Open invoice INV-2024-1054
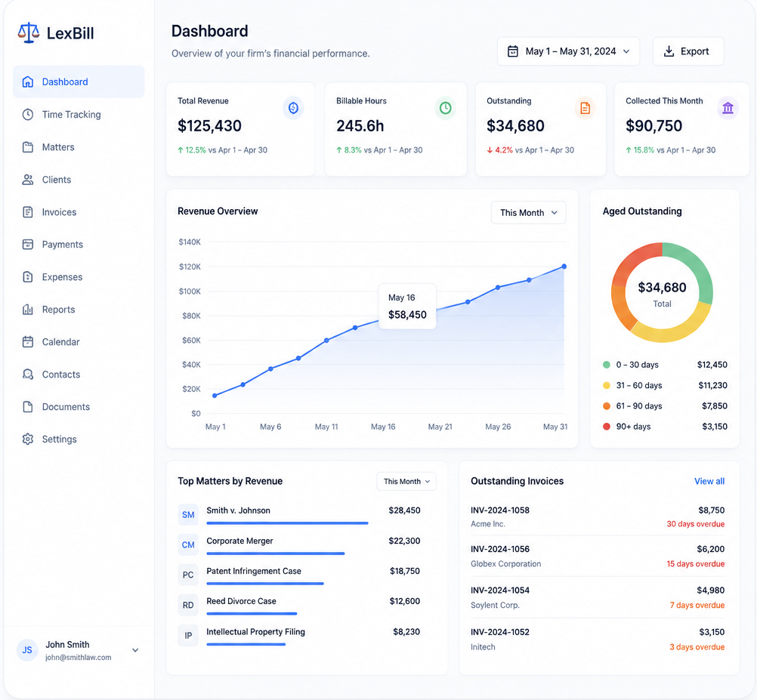Viewport: 757px width, 700px height. (x=499, y=590)
